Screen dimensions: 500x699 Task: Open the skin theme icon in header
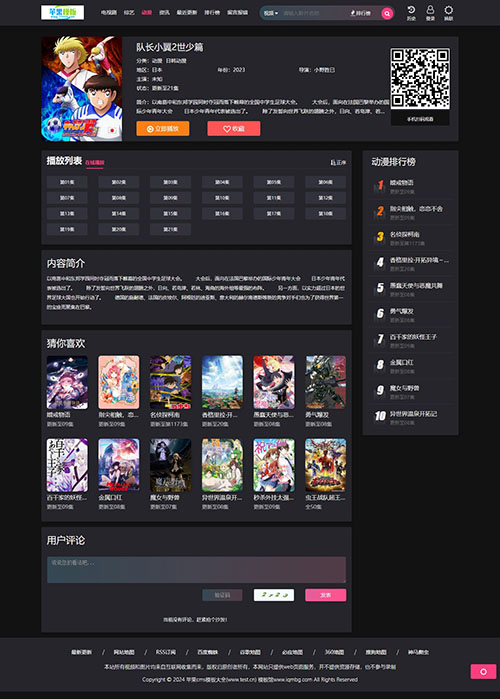click(x=448, y=13)
